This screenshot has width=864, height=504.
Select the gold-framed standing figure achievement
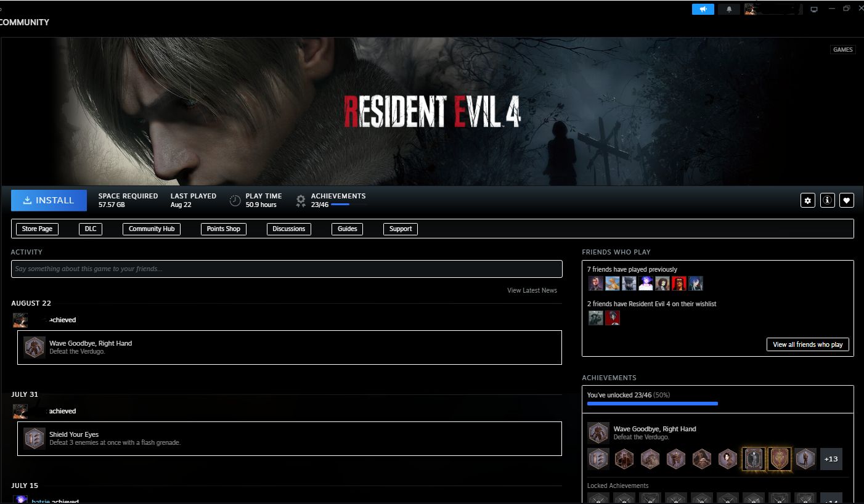754,459
